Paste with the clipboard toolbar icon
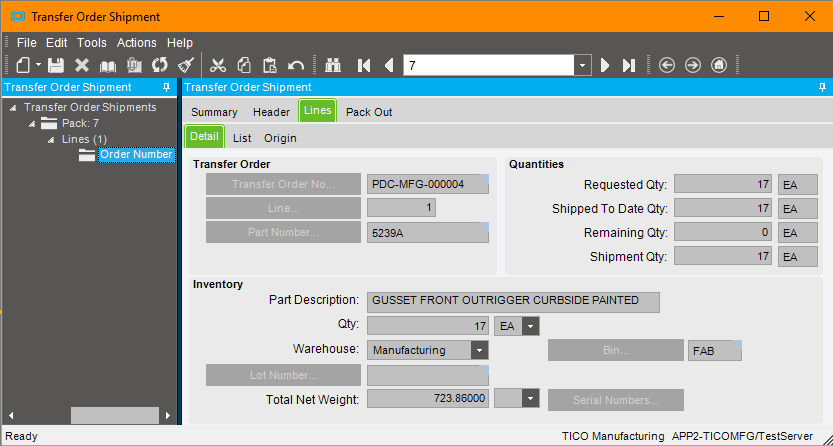This screenshot has width=833, height=446. (x=270, y=65)
